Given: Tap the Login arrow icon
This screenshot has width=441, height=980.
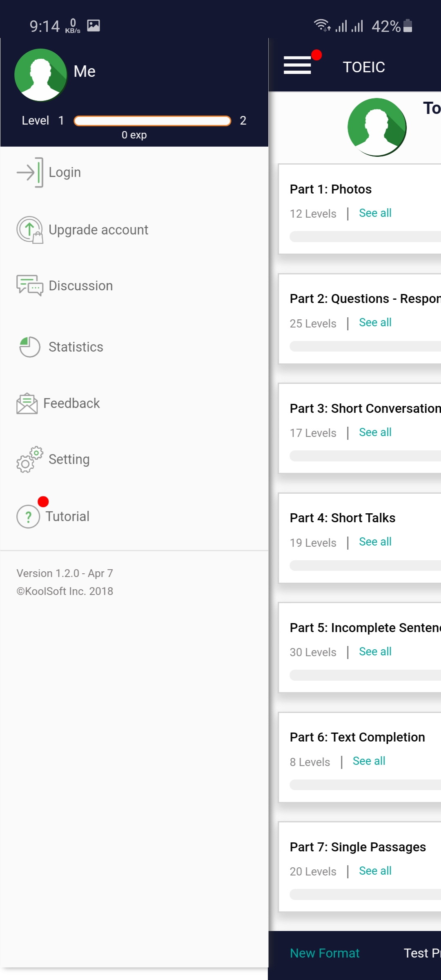Looking at the screenshot, I should coord(29,172).
